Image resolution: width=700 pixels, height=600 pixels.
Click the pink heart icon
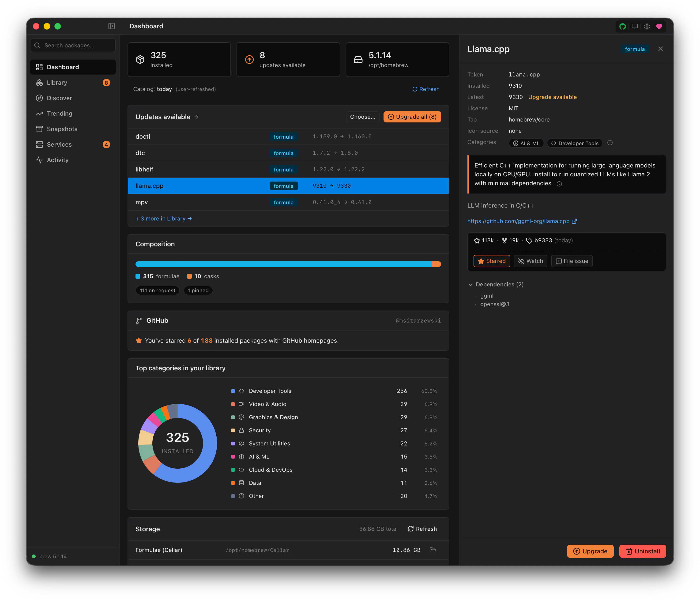tap(659, 26)
